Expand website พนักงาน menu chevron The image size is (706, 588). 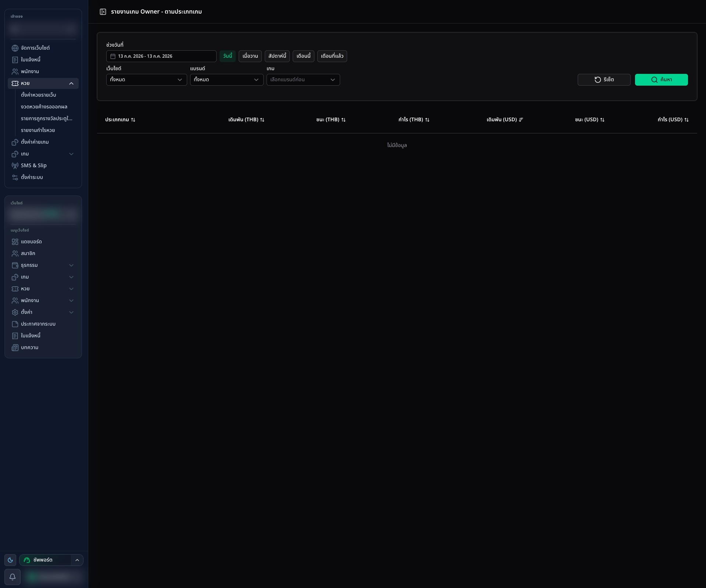tap(71, 301)
